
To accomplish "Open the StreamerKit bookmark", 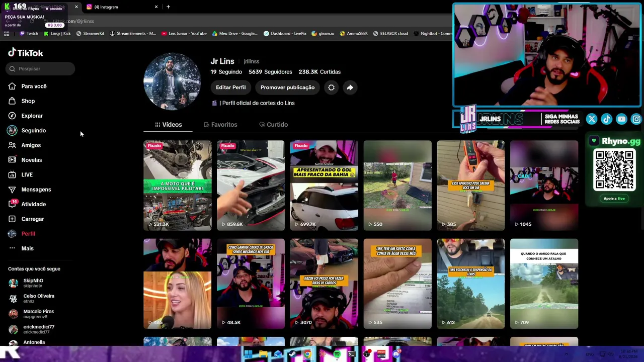I will click(90, 34).
